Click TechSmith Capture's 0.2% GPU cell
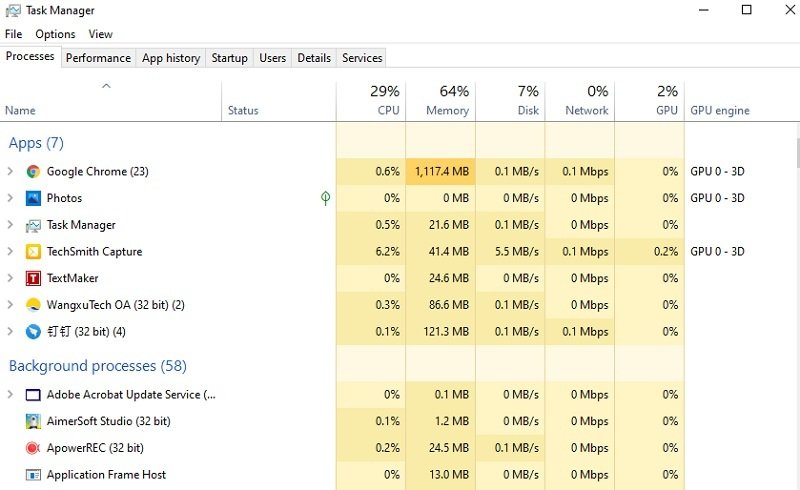This screenshot has width=800, height=490. 649,252
